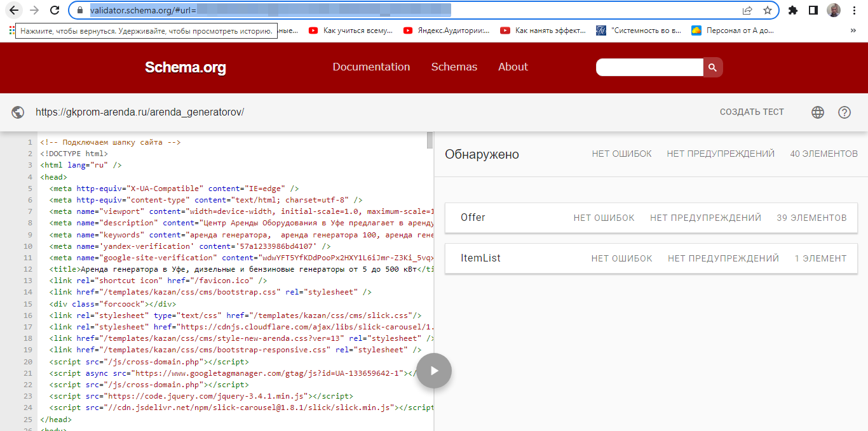Open the 'Персонал от А до' bookmark
This screenshot has height=431, width=868.
(x=733, y=30)
